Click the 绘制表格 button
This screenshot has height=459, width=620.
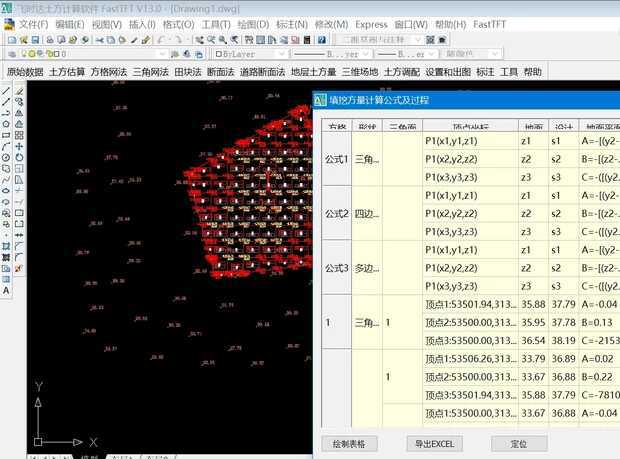(x=349, y=444)
